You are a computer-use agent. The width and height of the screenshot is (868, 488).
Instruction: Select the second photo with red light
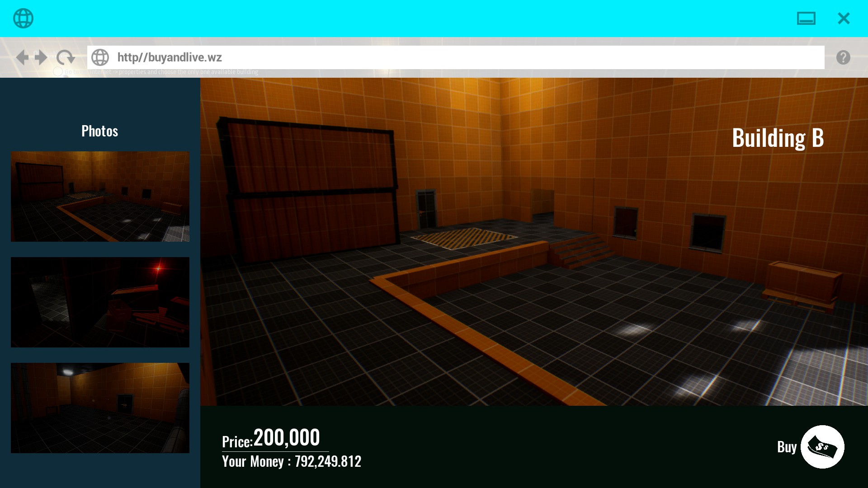[100, 302]
